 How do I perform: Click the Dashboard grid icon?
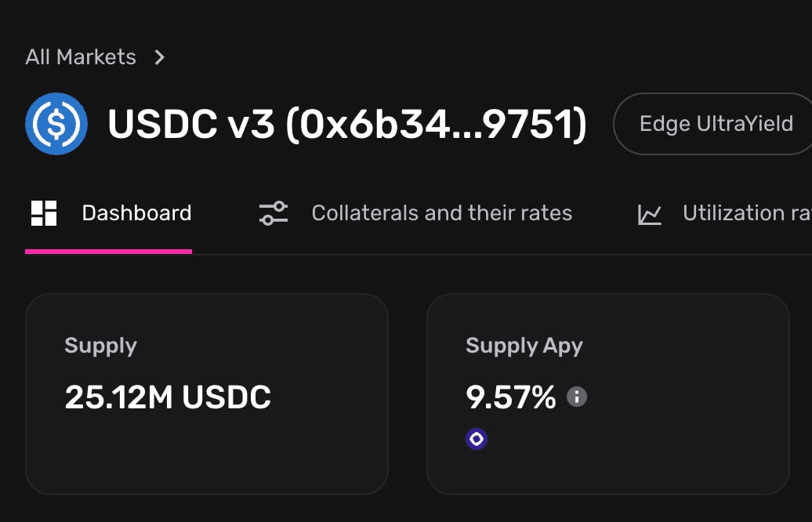tap(44, 213)
